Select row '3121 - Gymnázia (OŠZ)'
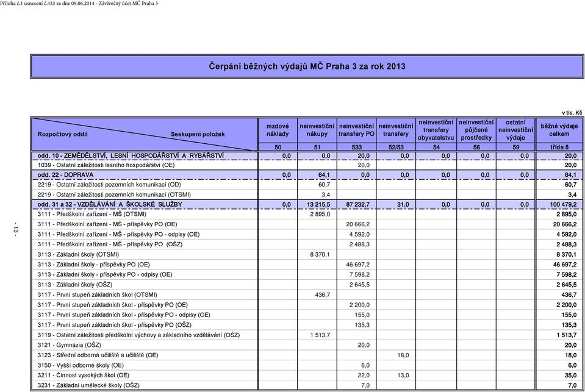 pyautogui.click(x=307, y=345)
